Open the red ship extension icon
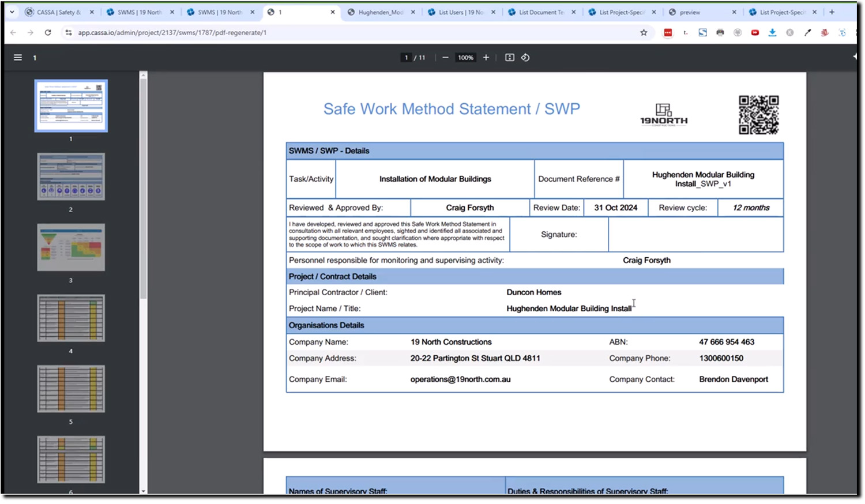865x504 pixels. pos(825,33)
